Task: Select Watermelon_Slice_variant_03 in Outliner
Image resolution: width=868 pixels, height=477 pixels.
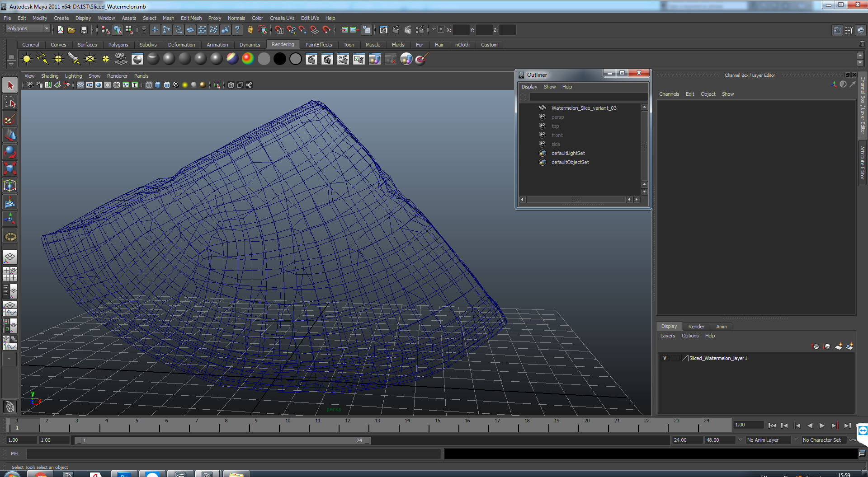Action: coord(584,108)
